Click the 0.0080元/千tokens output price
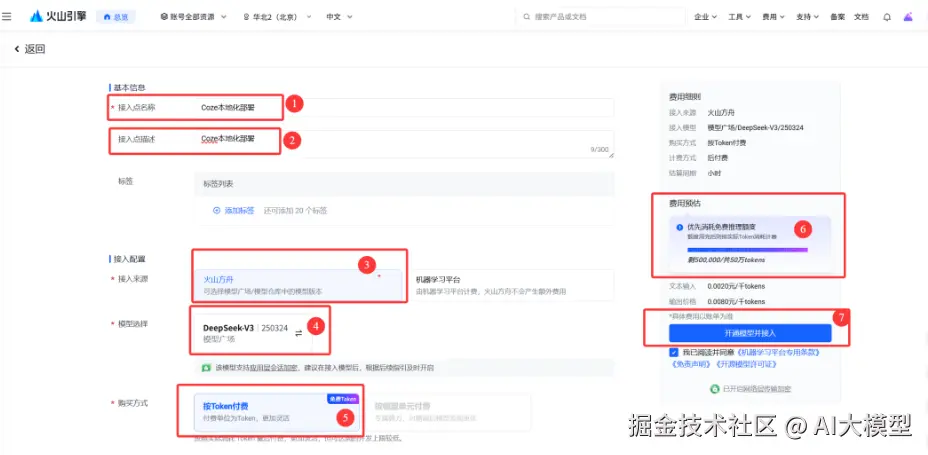The height and width of the screenshot is (455, 928). pos(736,301)
